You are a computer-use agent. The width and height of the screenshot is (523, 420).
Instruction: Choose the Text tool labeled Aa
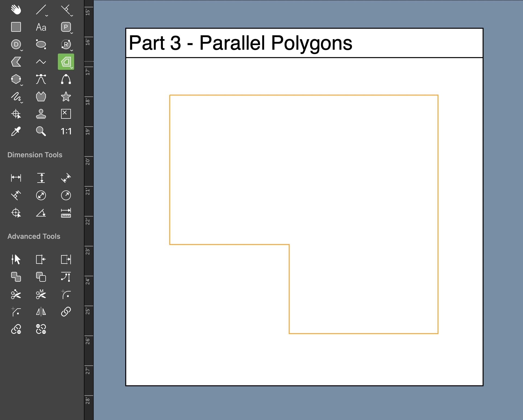[x=41, y=27]
